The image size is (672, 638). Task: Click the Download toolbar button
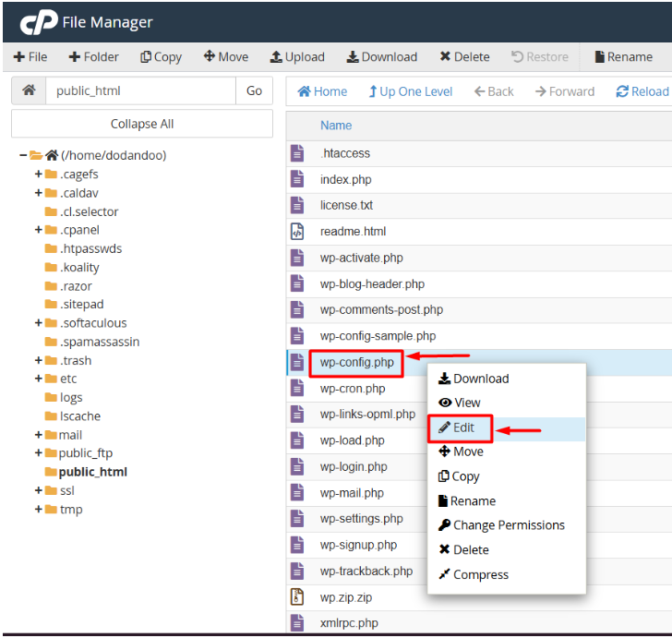(x=382, y=56)
